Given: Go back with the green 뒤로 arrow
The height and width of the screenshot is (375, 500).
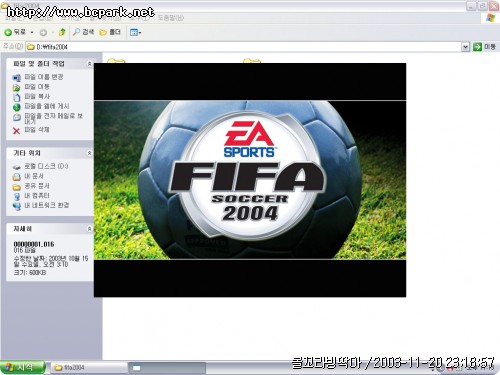Looking at the screenshot, I should 15,32.
